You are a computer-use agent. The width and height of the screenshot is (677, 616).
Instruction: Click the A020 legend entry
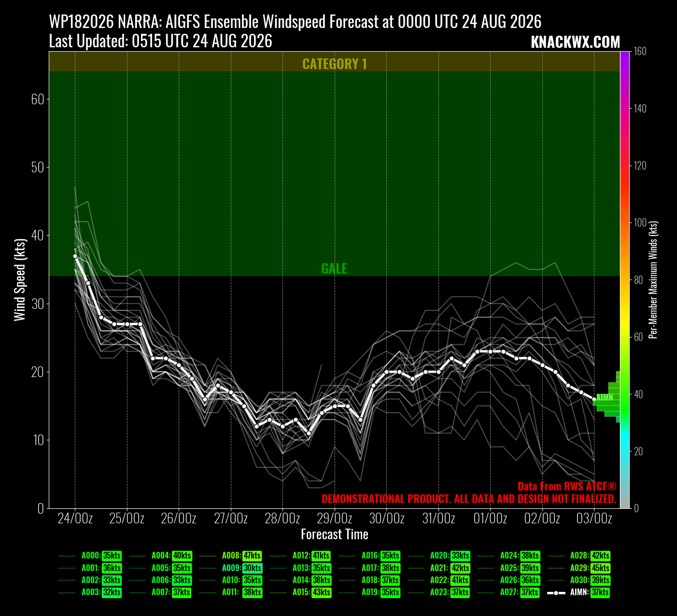coord(439,556)
